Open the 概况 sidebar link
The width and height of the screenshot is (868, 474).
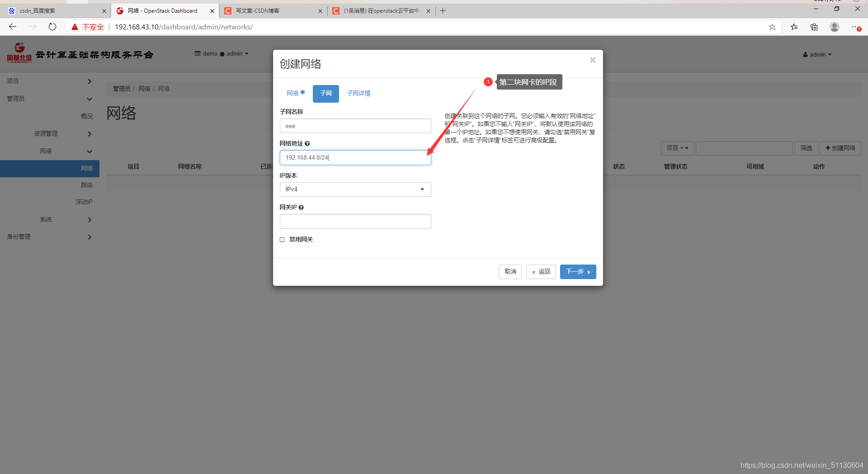click(86, 116)
